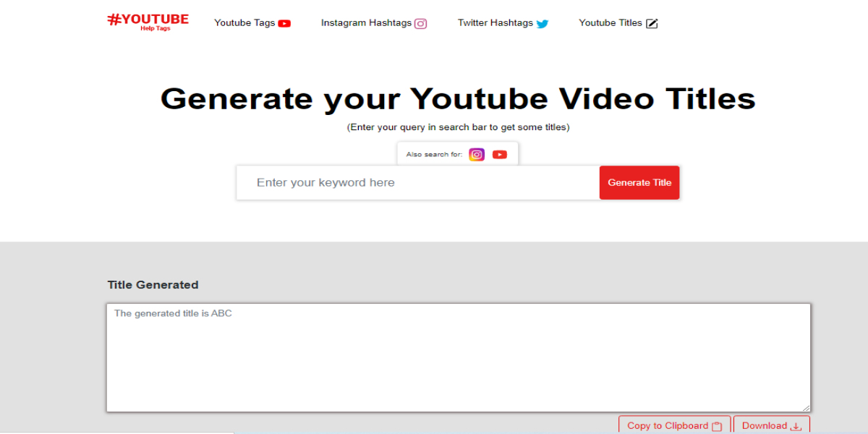
Task: Click the text area resize handle
Action: coord(806,407)
